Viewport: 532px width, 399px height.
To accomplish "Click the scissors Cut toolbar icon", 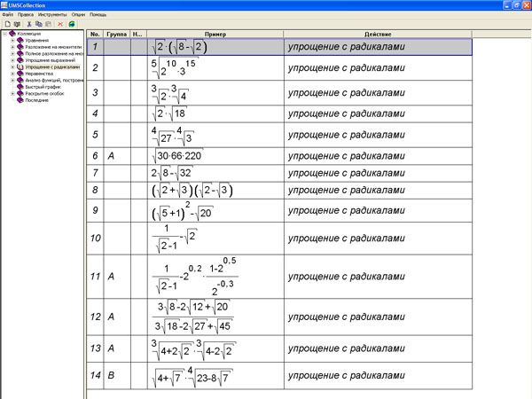I will point(28,24).
